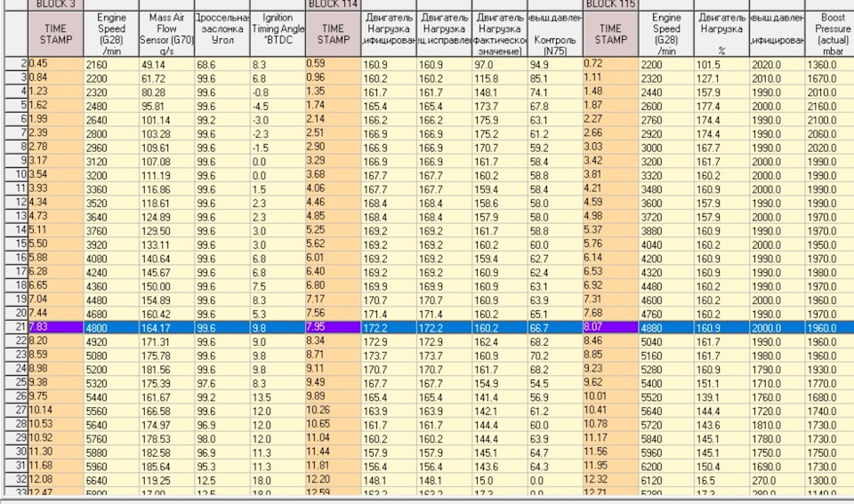854x504 pixels.
Task: Select row header number 2
Action: pyautogui.click(x=16, y=64)
